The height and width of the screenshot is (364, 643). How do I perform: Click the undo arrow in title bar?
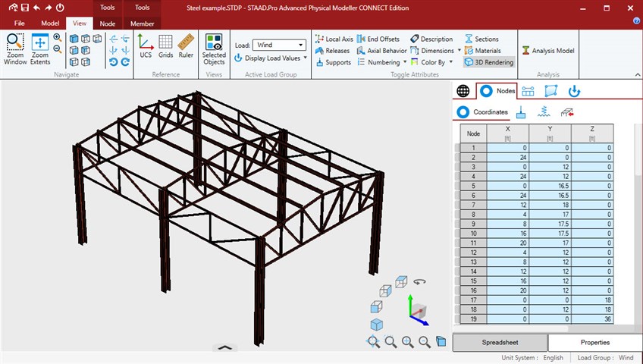click(36, 8)
